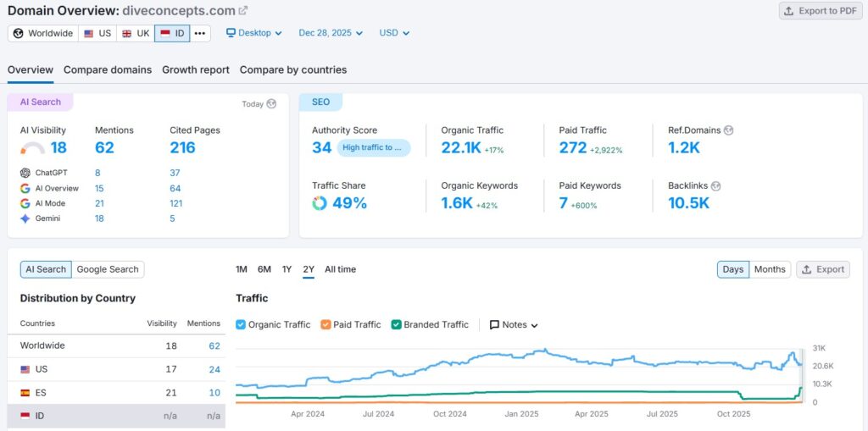Click the globe icon next to Ref.Domains
868x431 pixels.
728,130
